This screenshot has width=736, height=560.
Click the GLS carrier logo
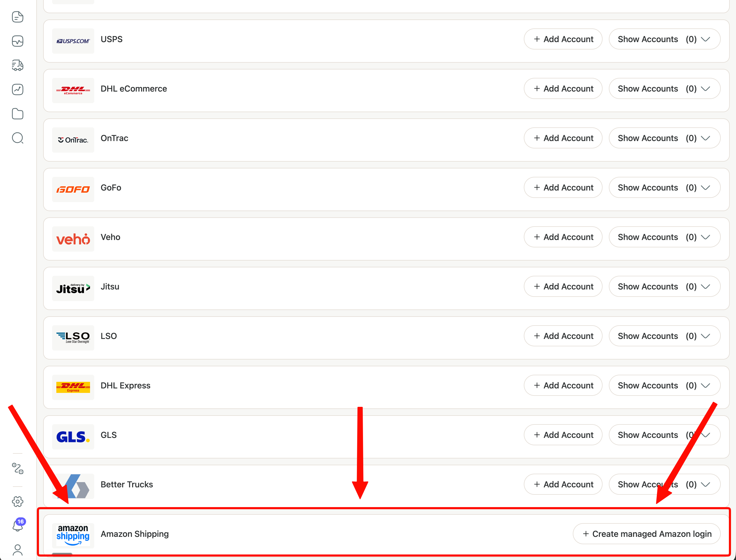click(73, 437)
